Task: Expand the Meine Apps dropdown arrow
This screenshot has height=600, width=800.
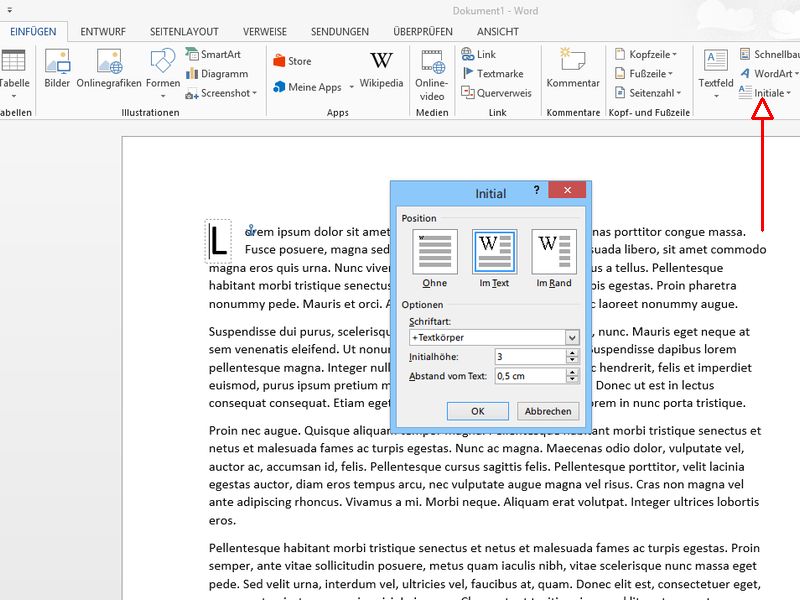Action: [351, 87]
